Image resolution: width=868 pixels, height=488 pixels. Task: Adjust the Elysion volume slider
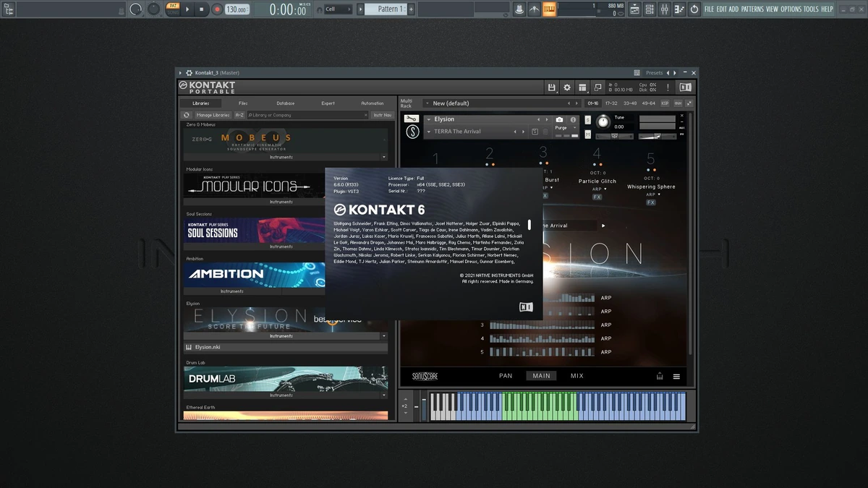coord(658,137)
